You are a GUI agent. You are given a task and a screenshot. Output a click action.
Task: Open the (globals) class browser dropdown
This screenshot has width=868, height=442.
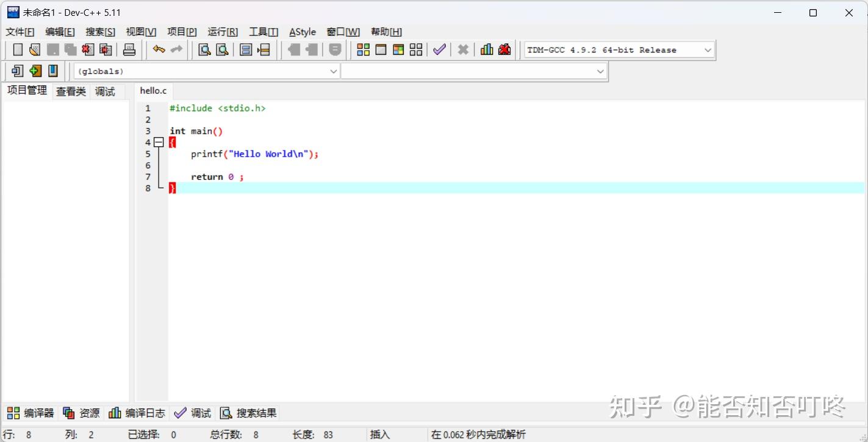coord(333,71)
